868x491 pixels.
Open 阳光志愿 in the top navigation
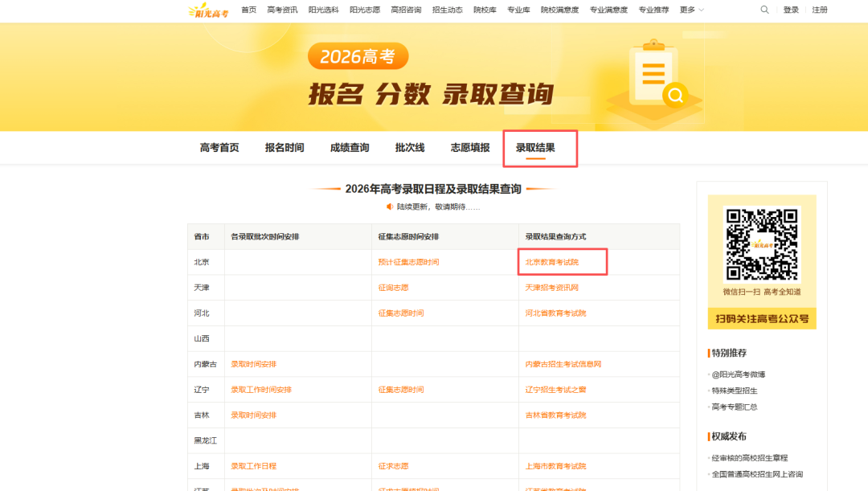point(365,10)
